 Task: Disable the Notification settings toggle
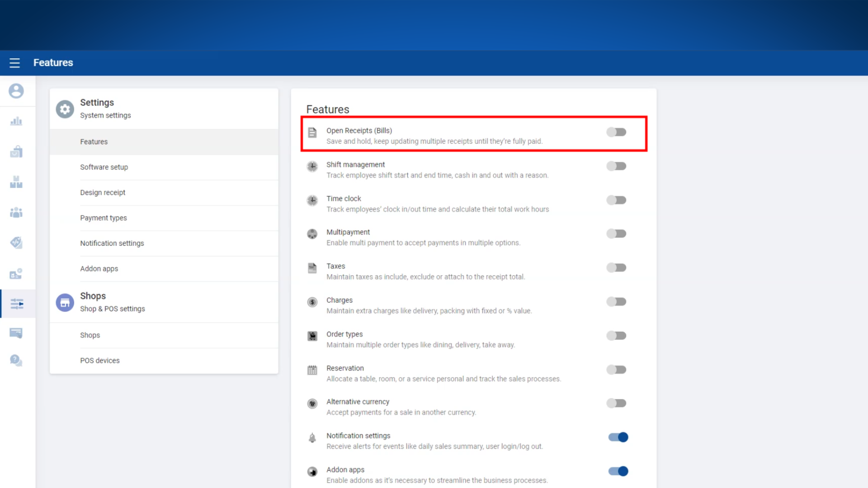(618, 437)
